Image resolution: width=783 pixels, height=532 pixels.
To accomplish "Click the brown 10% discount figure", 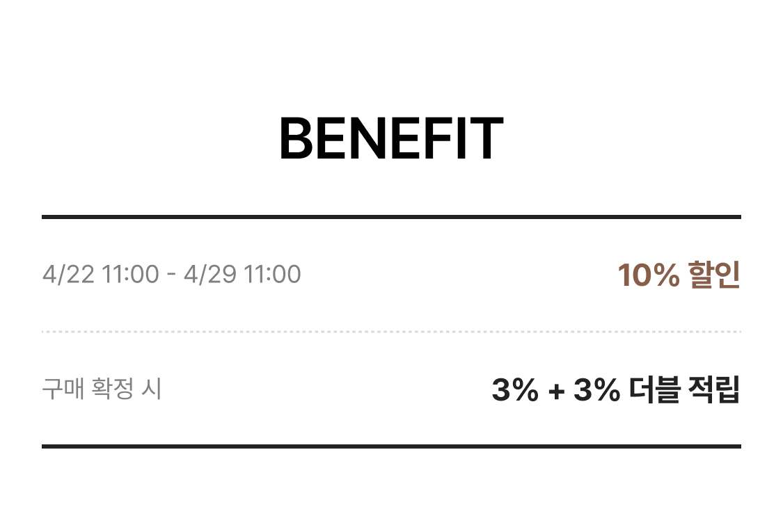I will coord(648,275).
